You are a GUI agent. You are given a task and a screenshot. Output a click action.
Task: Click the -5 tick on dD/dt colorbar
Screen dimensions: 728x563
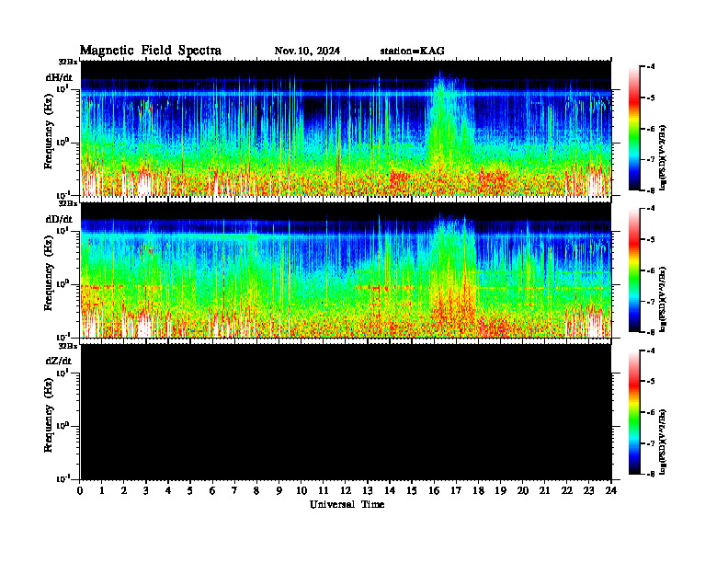[651, 240]
